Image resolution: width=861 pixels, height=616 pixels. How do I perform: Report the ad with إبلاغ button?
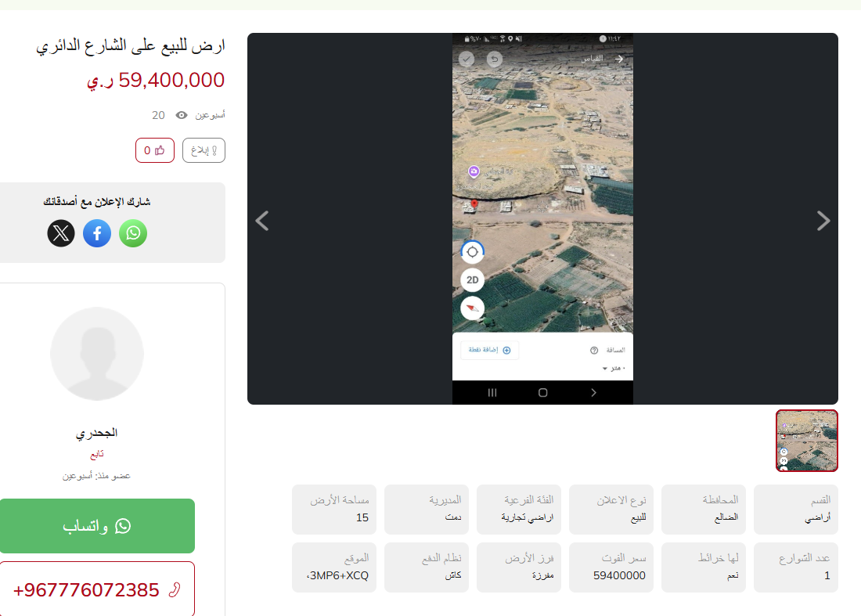[204, 150]
